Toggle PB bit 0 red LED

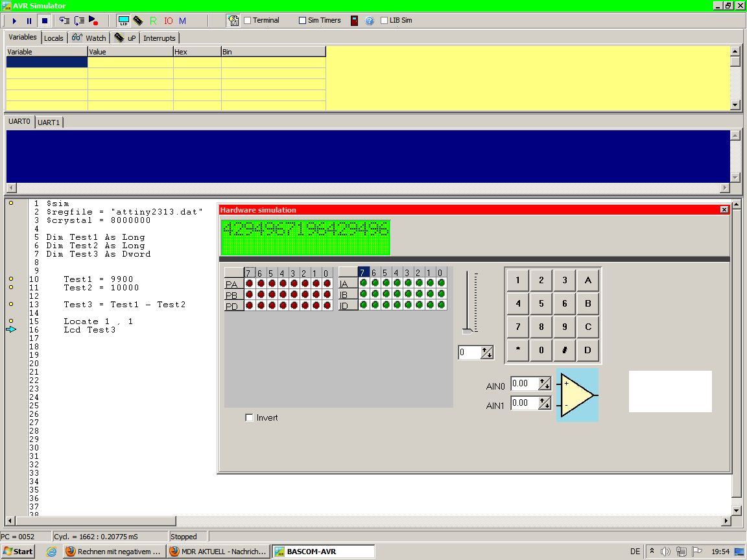click(327, 294)
